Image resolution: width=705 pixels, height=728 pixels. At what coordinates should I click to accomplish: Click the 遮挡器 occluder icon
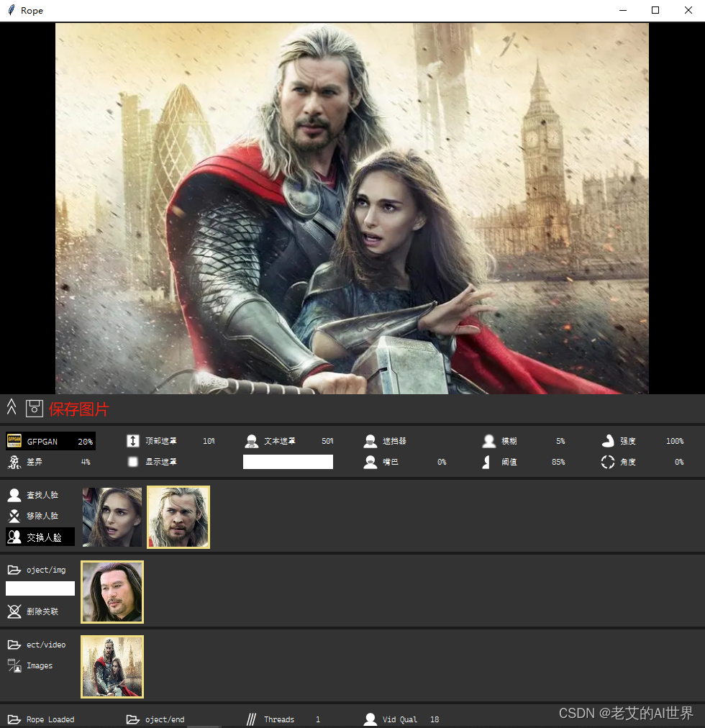coord(370,441)
